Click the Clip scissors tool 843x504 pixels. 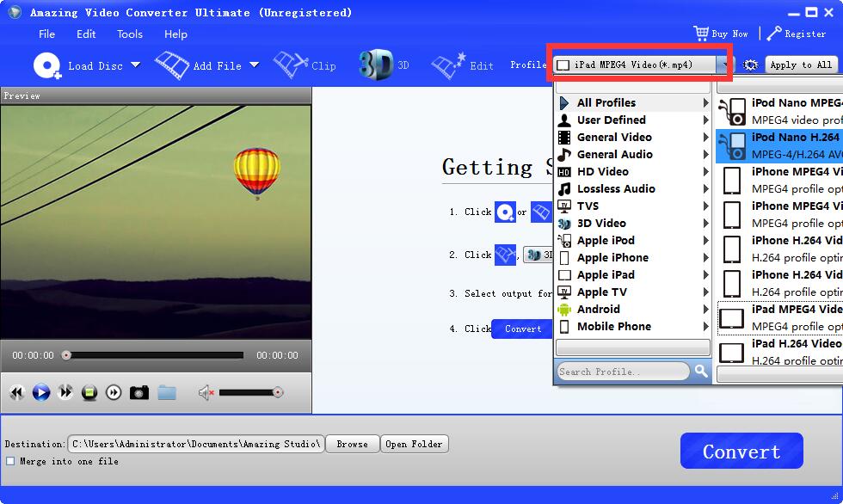(x=305, y=65)
